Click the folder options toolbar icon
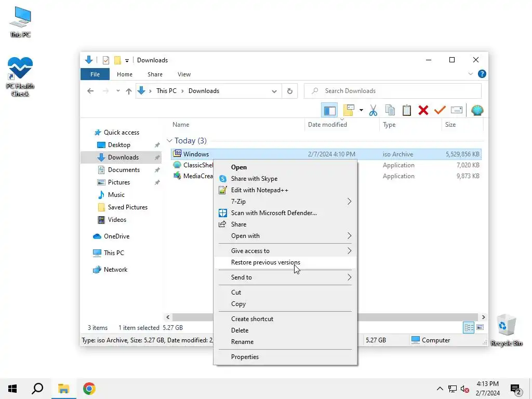The image size is (532, 399). coord(349,110)
